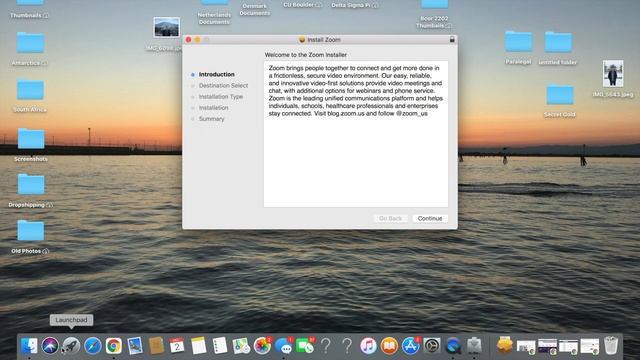Click the running Installer app in Dock
The height and width of the screenshot is (360, 640).
(474, 346)
